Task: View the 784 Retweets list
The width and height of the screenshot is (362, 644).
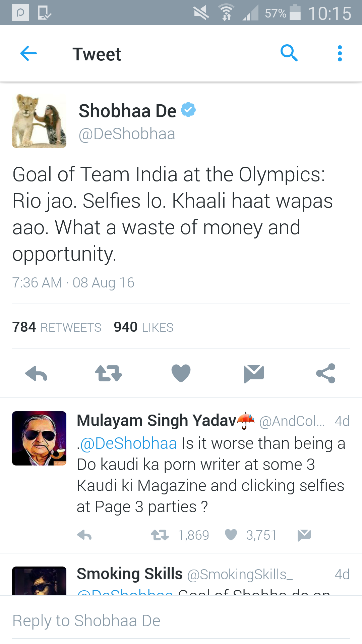Action: point(57,327)
